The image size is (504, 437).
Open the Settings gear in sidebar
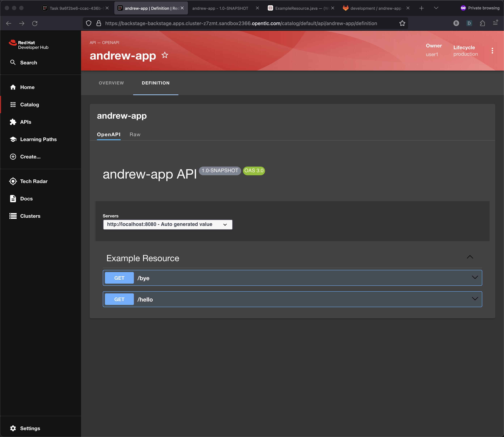point(13,428)
